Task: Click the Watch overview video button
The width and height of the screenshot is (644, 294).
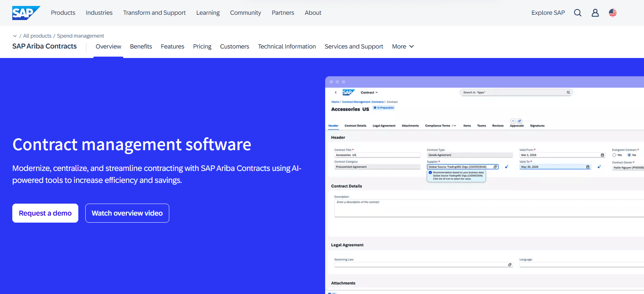Action: 127,213
